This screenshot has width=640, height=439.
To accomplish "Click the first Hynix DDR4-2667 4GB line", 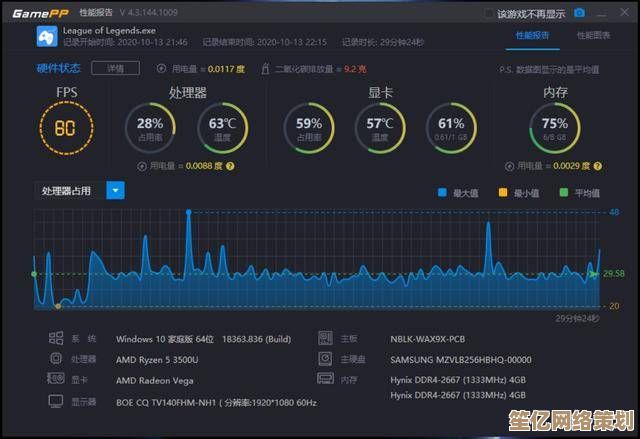I will [458, 380].
